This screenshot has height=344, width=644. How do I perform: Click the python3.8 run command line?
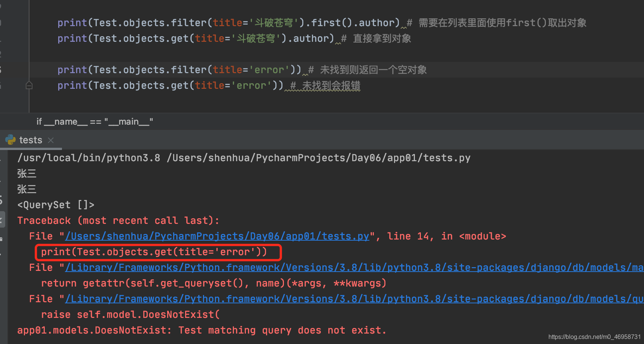pos(244,158)
